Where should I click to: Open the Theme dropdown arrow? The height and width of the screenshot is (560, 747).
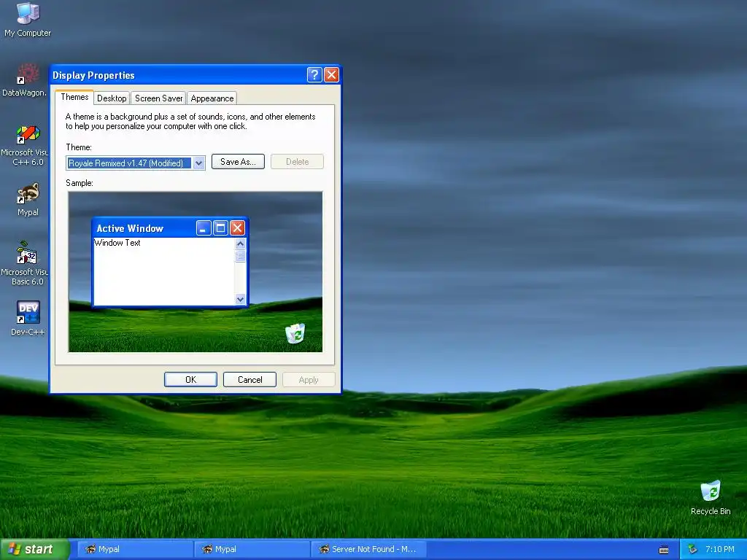[x=199, y=163]
